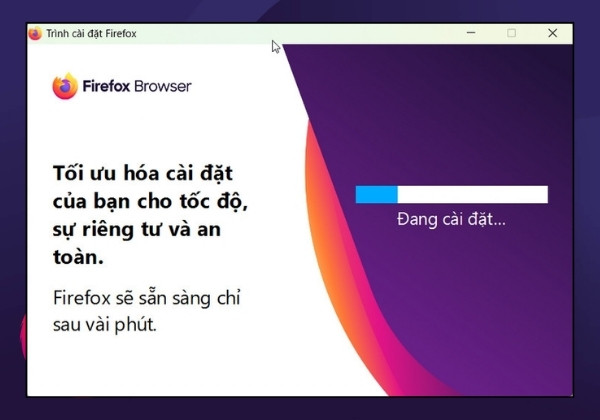Screen dimensions: 600x420
Task: Minimize the Firefox installer window
Action: click(471, 33)
